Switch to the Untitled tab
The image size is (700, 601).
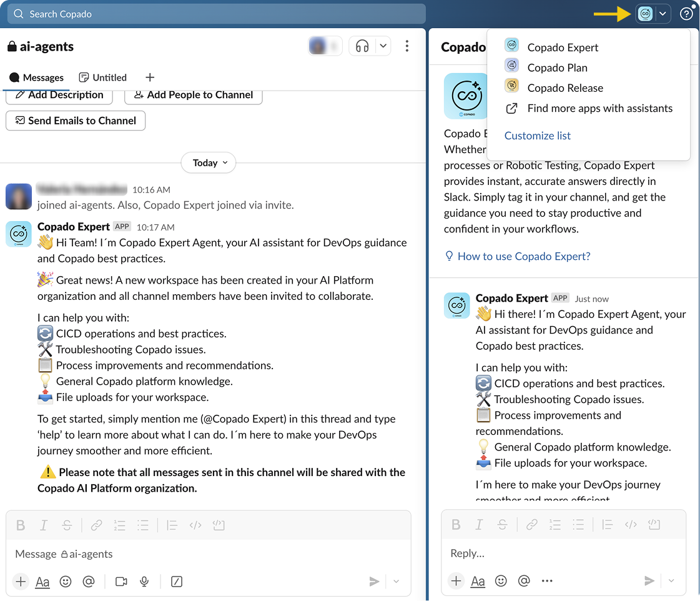pyautogui.click(x=103, y=77)
